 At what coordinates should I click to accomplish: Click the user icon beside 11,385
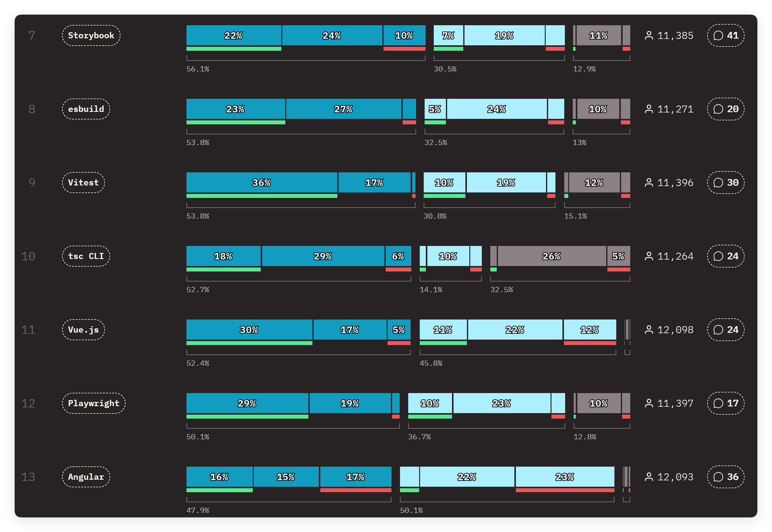pos(649,35)
